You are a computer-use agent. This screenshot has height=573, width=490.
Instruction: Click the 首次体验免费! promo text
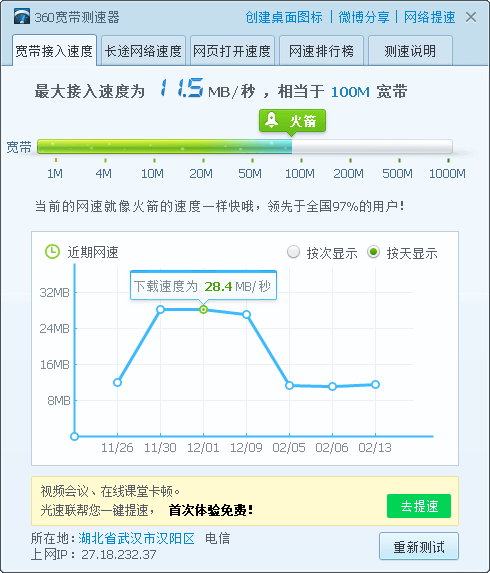211,510
